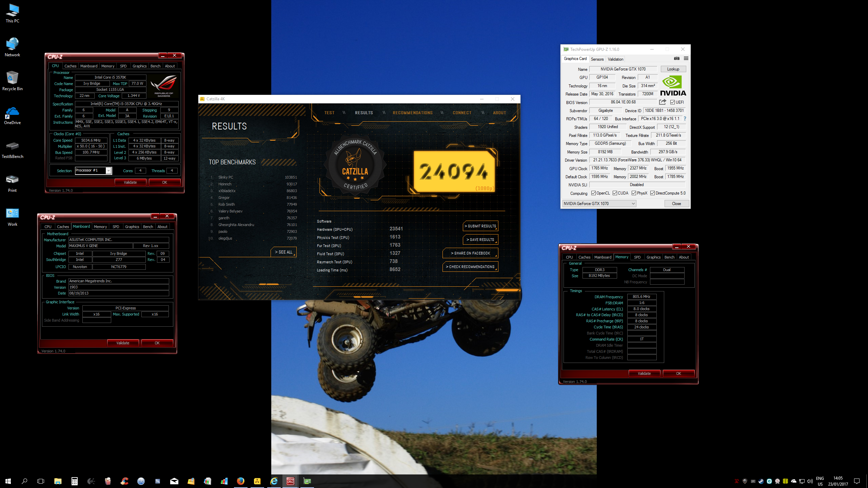Image resolution: width=868 pixels, height=488 pixels.
Task: Click the volume speaker tray icon
Action: click(810, 481)
